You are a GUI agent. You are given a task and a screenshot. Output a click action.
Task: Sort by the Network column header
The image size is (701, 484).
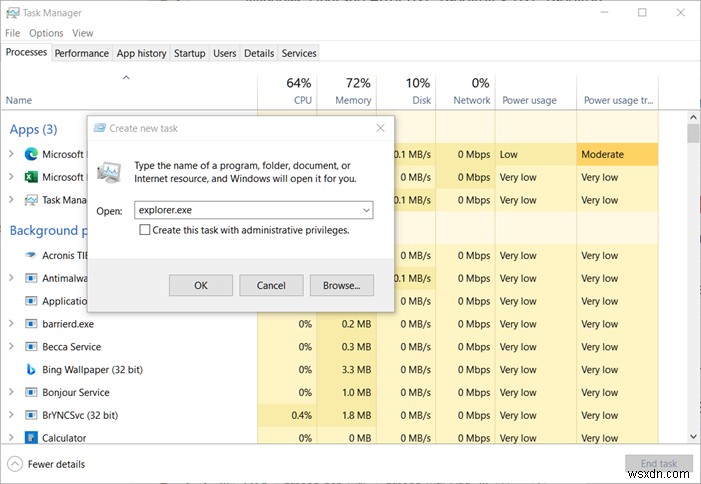[x=465, y=91]
